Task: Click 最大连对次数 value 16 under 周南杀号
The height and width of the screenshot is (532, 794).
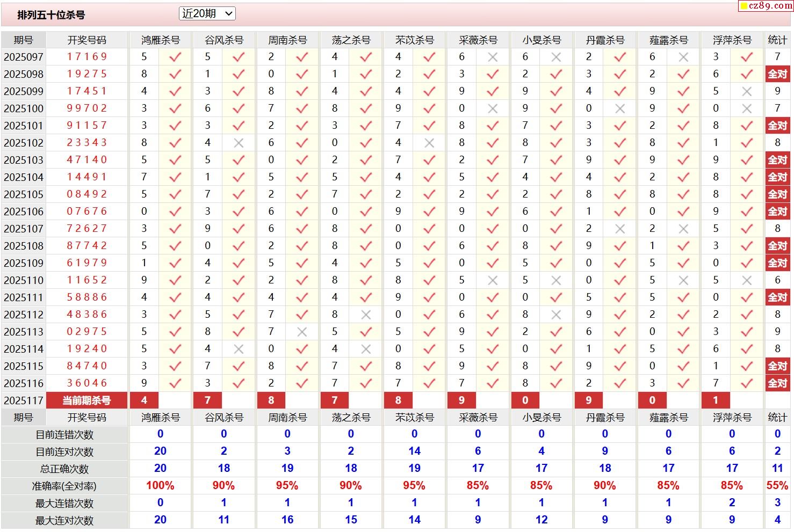Action: [x=287, y=520]
